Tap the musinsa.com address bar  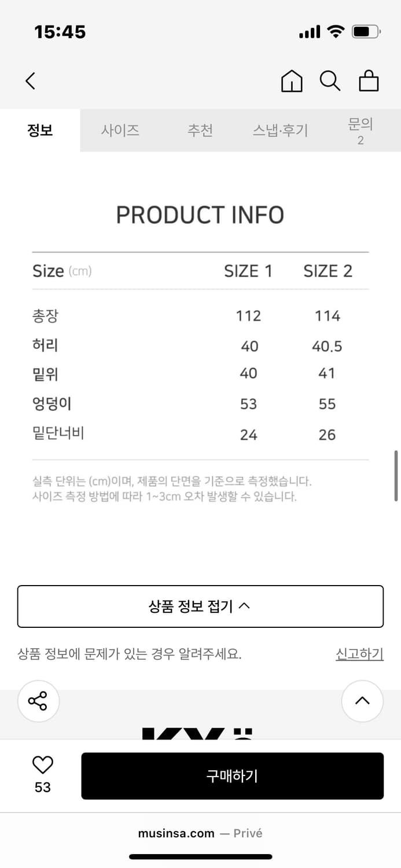tap(200, 833)
